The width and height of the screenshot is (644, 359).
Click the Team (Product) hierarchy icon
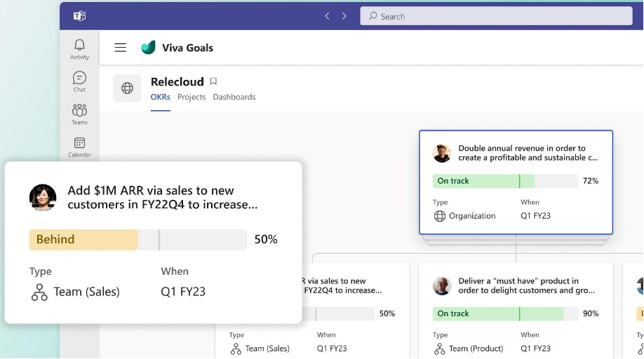tap(439, 348)
